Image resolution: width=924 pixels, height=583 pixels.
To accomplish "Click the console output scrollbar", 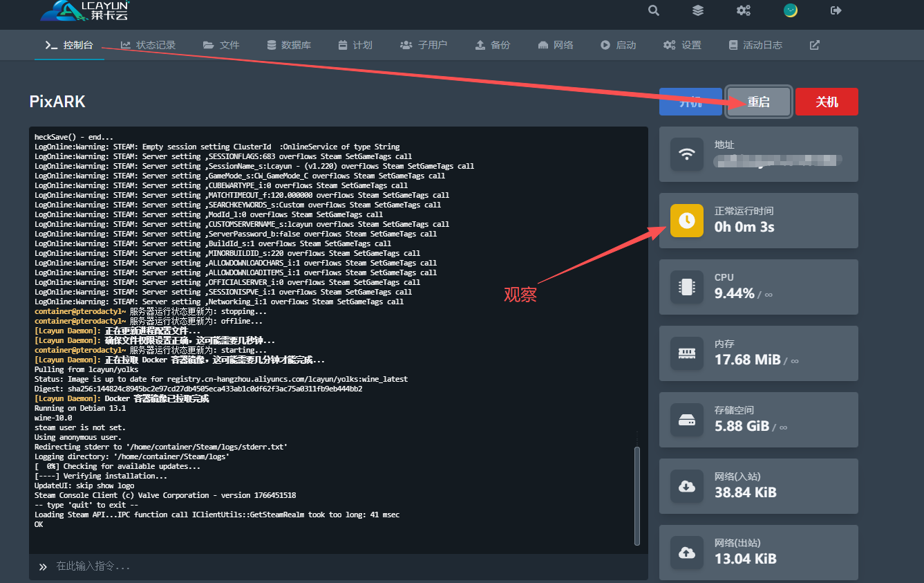I will (x=637, y=494).
